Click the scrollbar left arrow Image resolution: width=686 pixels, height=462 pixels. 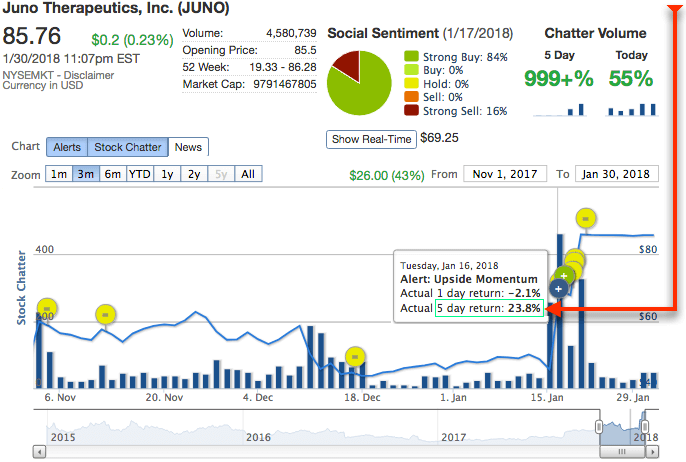click(39, 452)
